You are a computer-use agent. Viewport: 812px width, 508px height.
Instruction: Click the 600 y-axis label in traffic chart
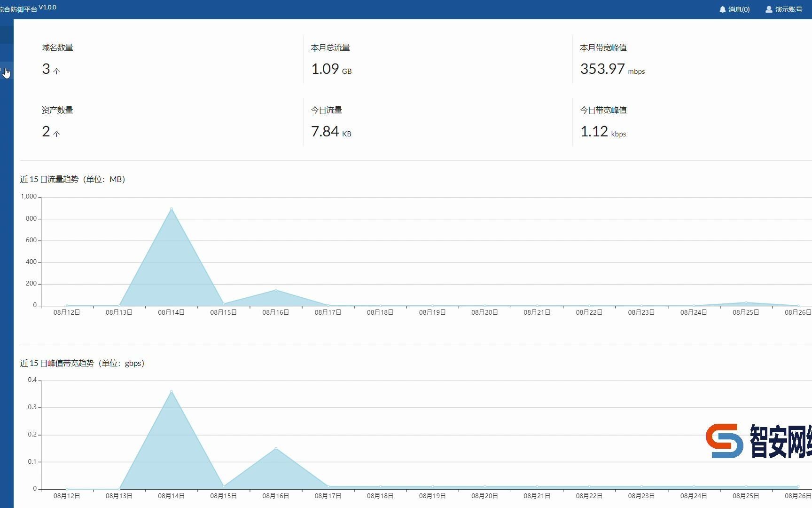[31, 240]
